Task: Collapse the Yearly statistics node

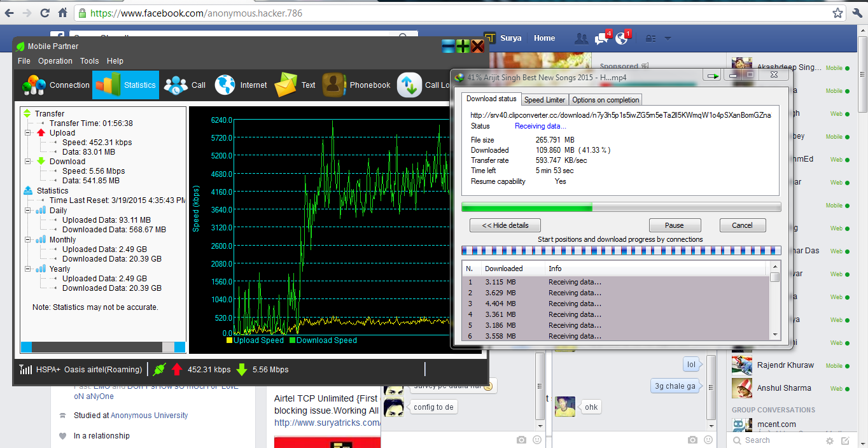Action: tap(27, 269)
